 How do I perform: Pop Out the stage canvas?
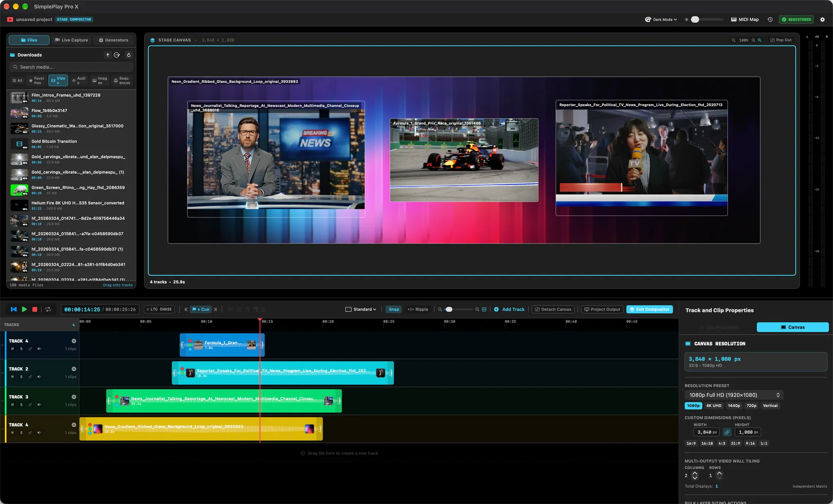pos(781,40)
